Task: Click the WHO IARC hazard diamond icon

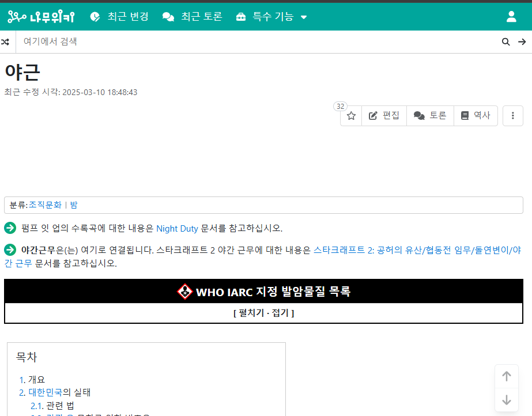Action: [x=185, y=292]
